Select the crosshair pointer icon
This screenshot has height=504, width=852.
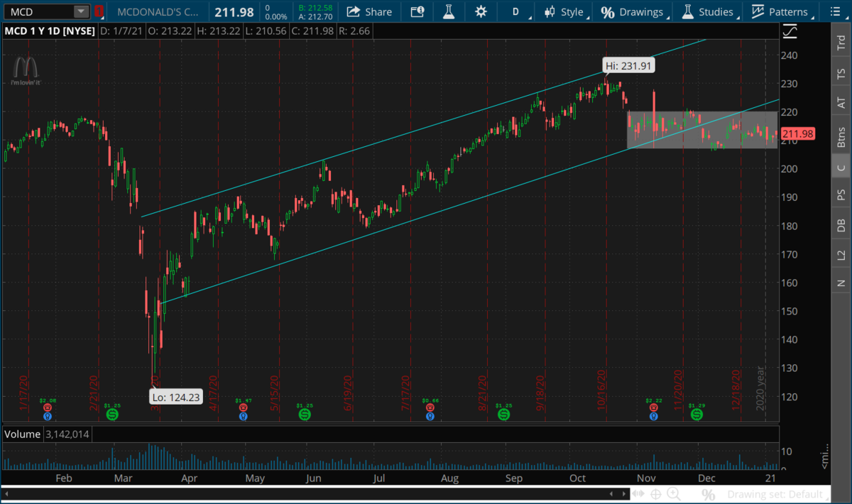(655, 494)
